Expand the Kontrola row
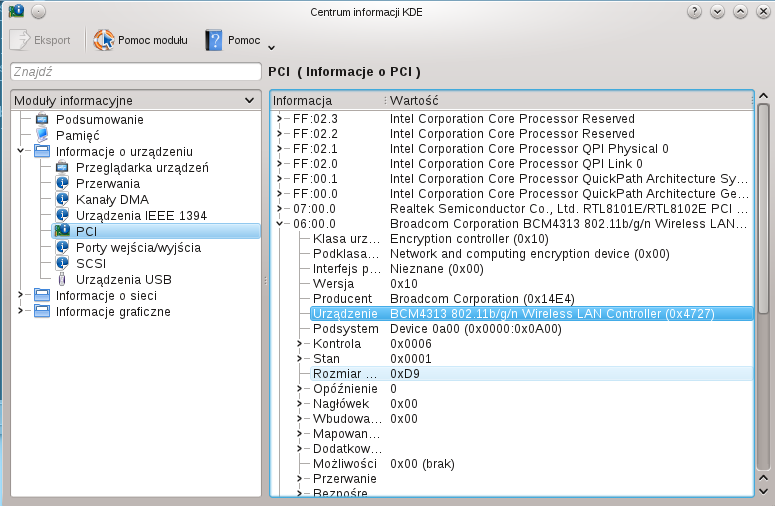 click(x=300, y=344)
